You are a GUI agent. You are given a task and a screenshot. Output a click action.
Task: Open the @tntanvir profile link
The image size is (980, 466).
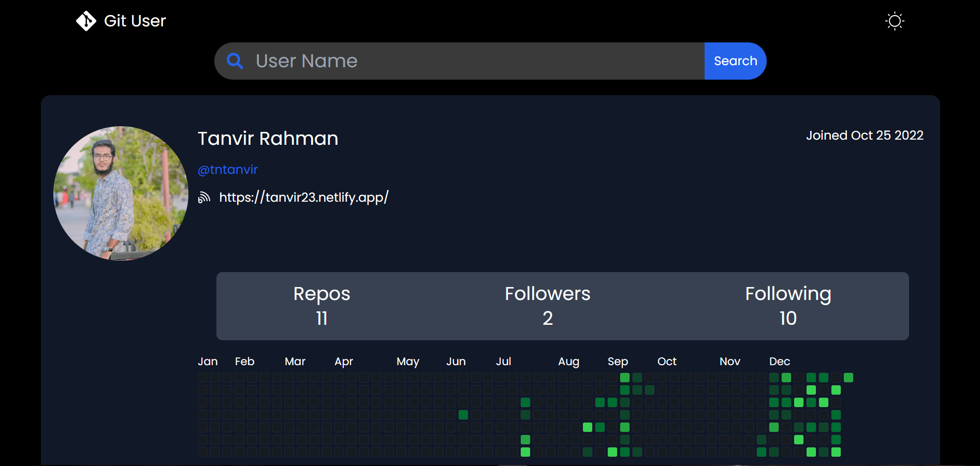coord(228,170)
